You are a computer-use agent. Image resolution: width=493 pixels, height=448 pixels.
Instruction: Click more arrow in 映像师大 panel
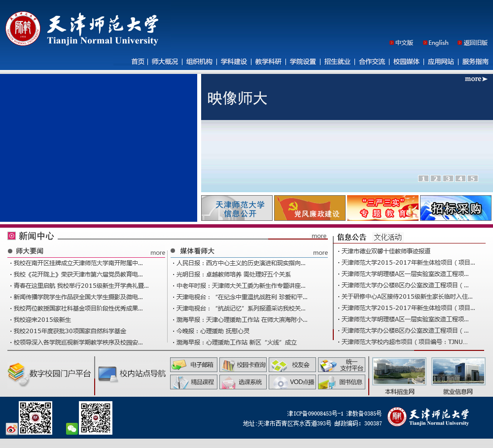[x=476, y=79]
